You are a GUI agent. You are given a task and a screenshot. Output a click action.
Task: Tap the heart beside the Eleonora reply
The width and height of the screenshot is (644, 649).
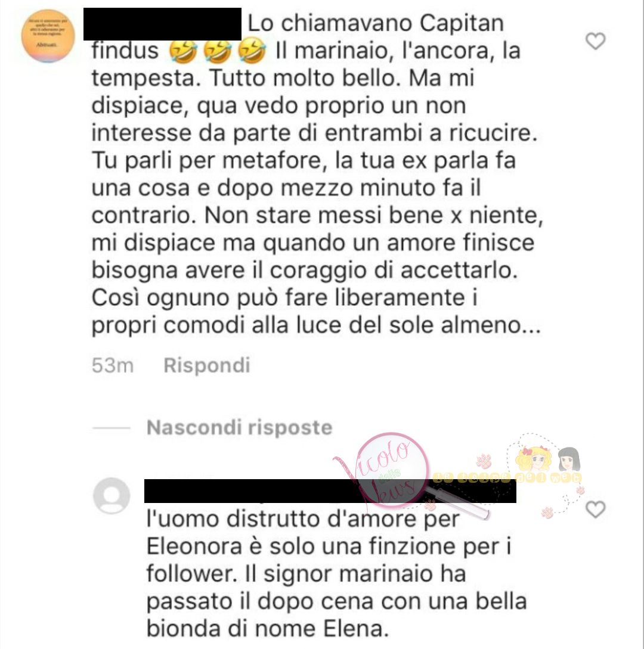point(596,509)
